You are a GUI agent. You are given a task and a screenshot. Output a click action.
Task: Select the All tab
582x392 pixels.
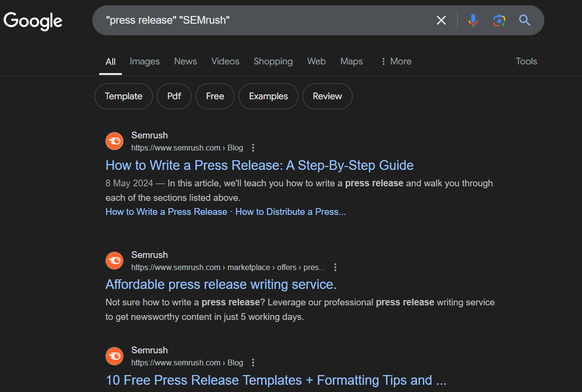[x=110, y=61]
